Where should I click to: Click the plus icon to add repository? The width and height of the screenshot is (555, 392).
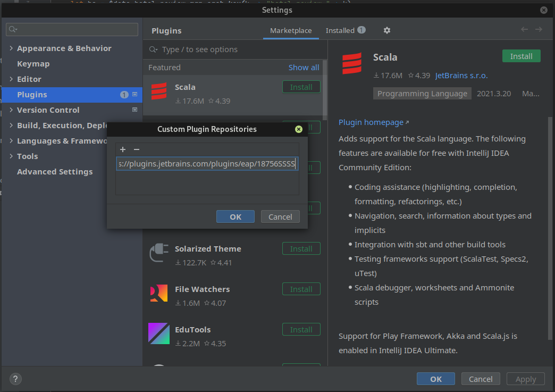[x=122, y=149]
